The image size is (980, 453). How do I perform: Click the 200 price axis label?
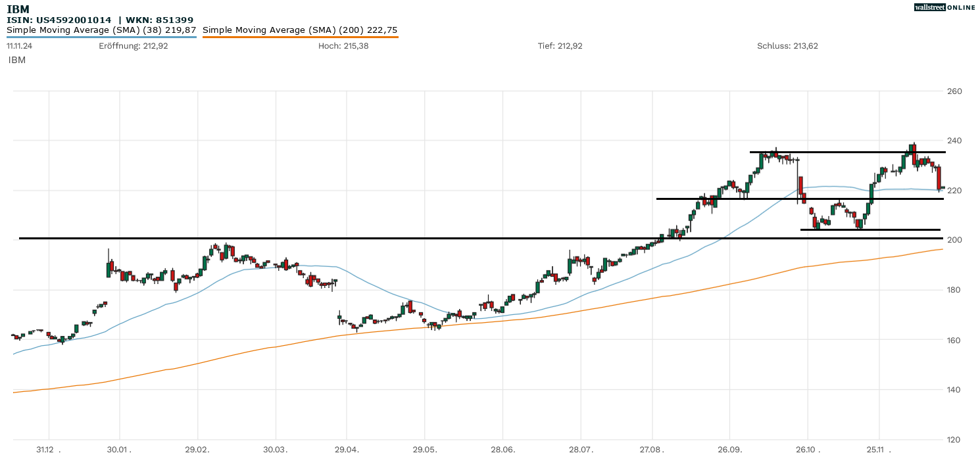(954, 240)
